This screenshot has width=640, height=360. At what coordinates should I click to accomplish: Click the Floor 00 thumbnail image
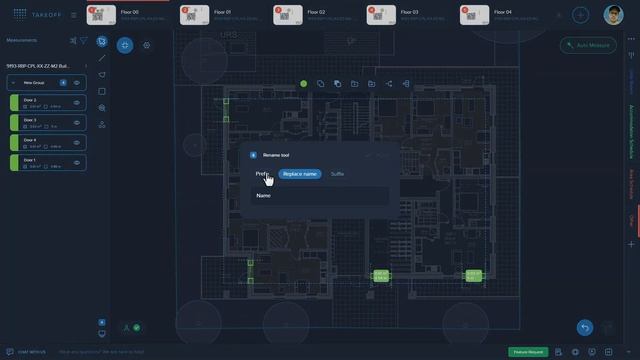101,15
